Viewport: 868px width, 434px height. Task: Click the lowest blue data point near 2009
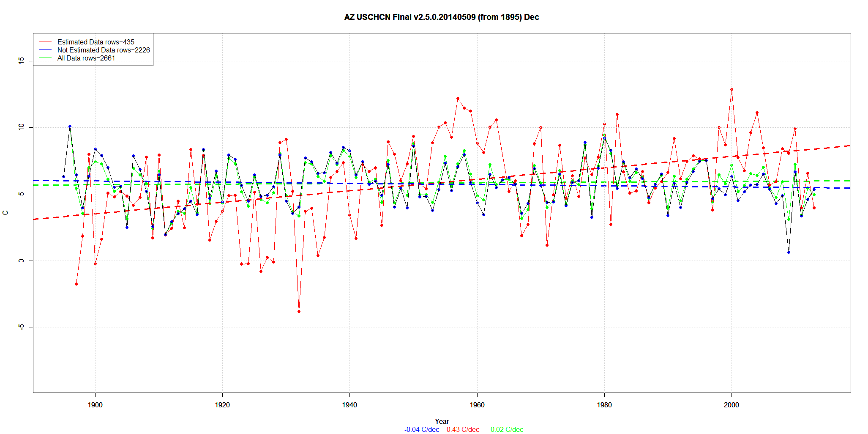pyautogui.click(x=789, y=252)
